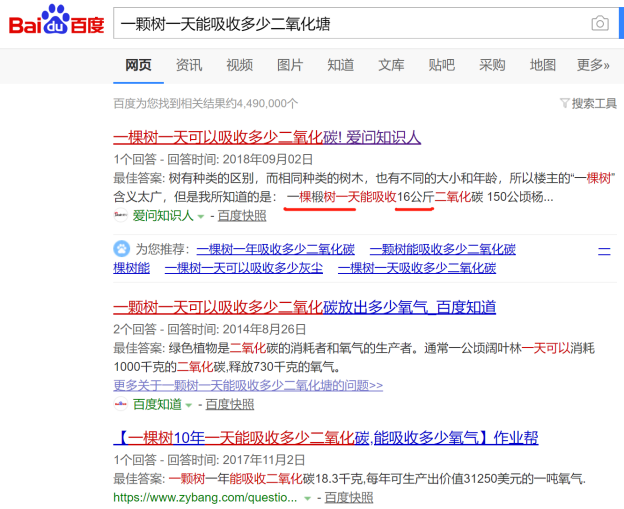
Task: Open the 图片 tab
Action: [290, 65]
